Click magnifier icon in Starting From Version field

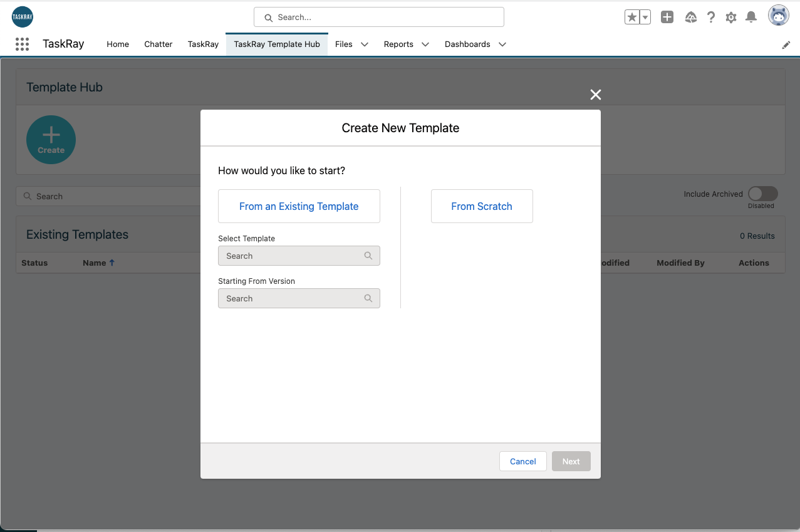point(368,298)
